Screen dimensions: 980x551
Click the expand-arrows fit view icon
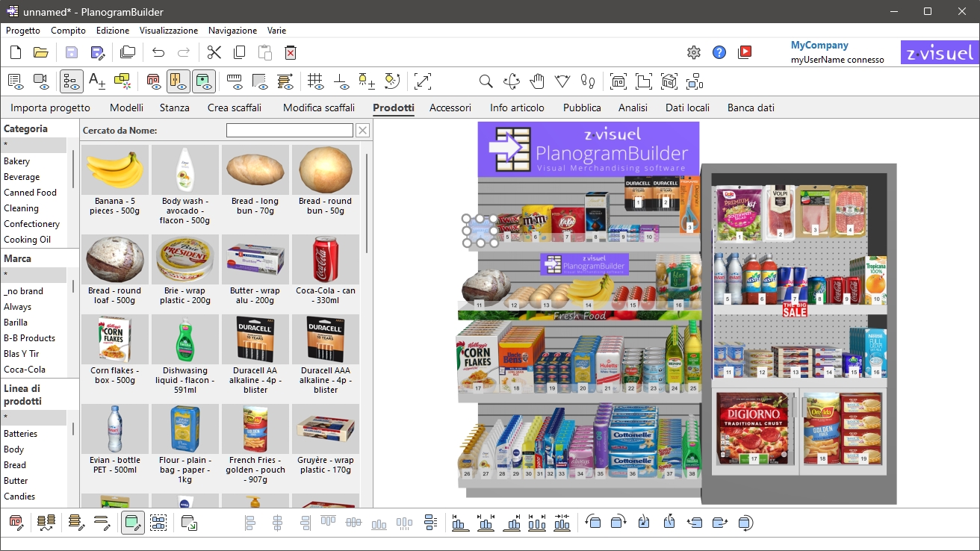point(423,81)
